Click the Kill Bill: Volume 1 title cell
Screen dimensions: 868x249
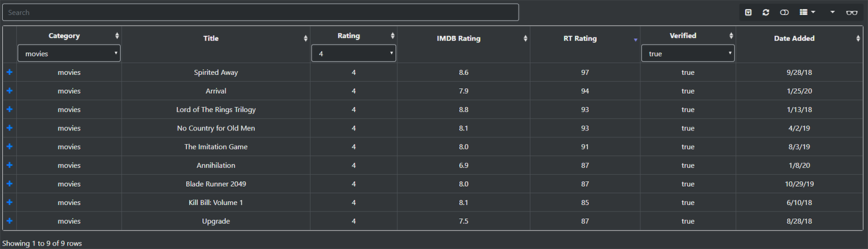216,202
